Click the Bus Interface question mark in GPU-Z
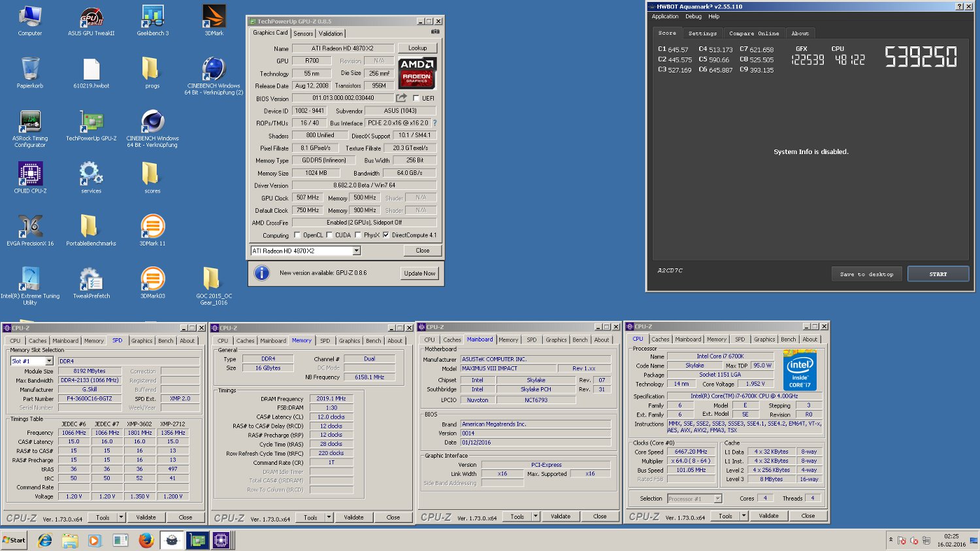 (x=434, y=123)
